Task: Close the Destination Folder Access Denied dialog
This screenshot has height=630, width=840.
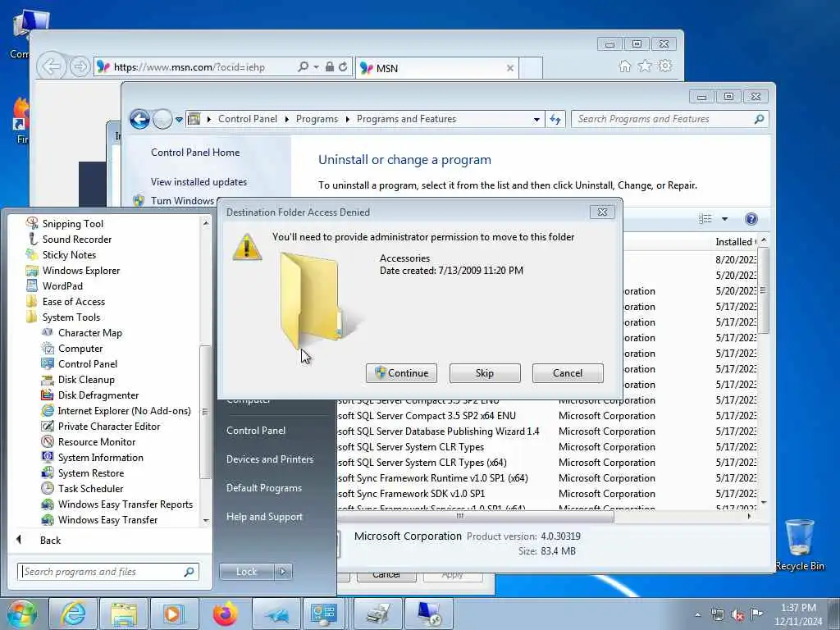Action: 602,212
